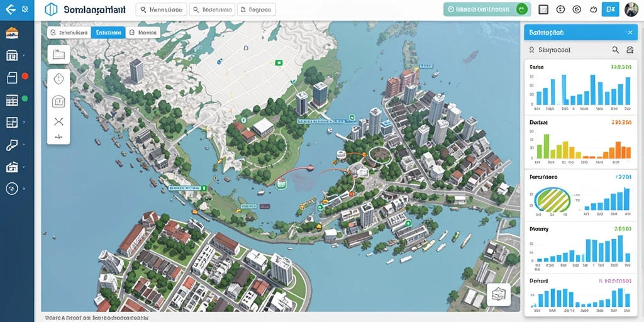Viewport: 644px width, 322px height.
Task: Click the green striped oval gauge chart
Action: coord(552,199)
